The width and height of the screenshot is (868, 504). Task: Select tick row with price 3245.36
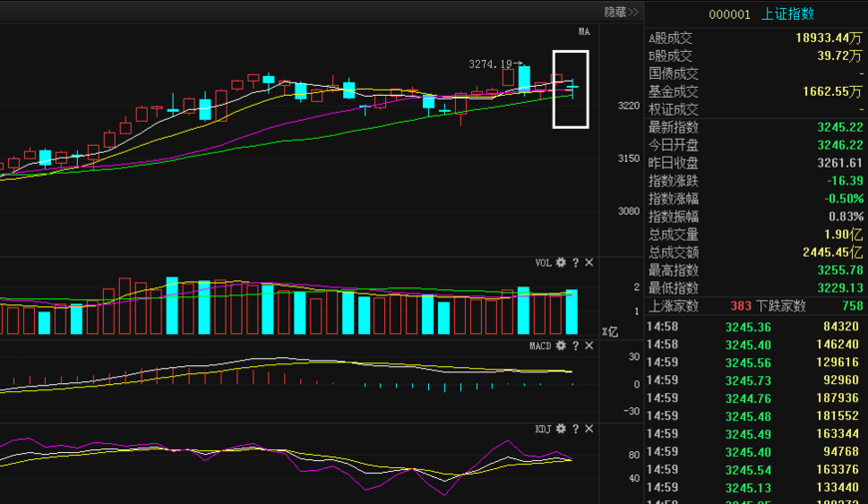[x=755, y=326]
